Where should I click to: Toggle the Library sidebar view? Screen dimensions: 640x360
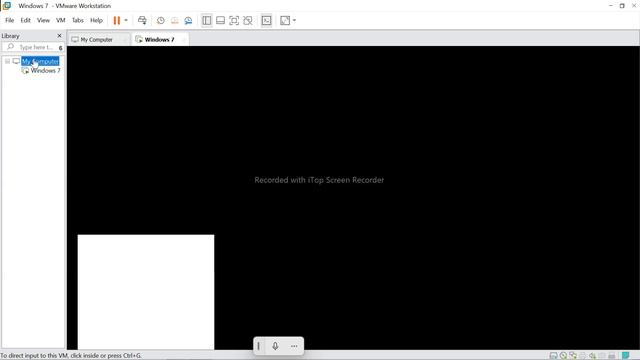tap(207, 20)
